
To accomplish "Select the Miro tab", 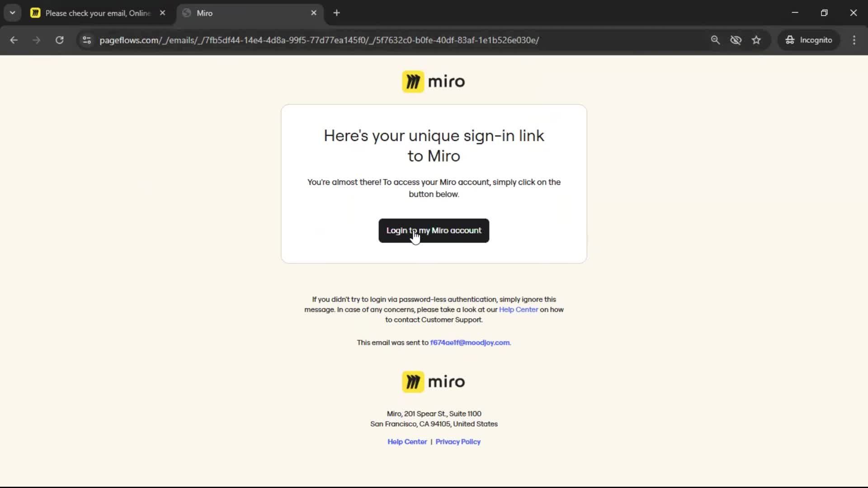I will [x=250, y=13].
